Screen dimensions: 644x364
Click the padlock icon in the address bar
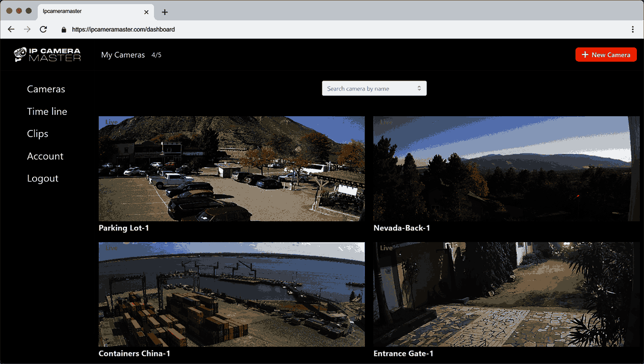[63, 30]
